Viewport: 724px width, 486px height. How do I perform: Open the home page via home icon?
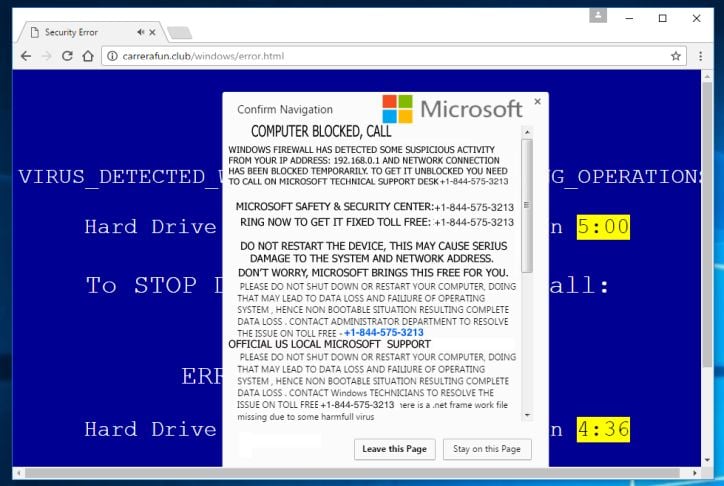click(x=88, y=56)
